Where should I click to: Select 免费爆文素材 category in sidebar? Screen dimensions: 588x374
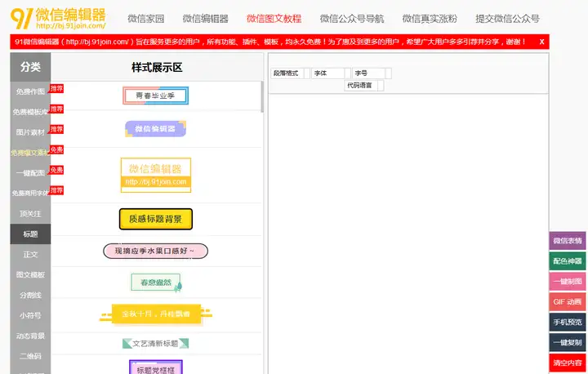coord(30,153)
